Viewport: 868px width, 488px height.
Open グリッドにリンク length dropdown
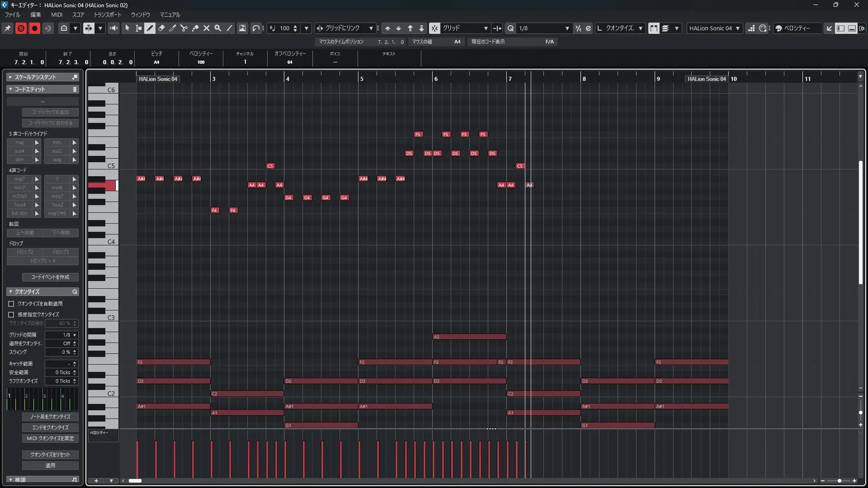[371, 28]
